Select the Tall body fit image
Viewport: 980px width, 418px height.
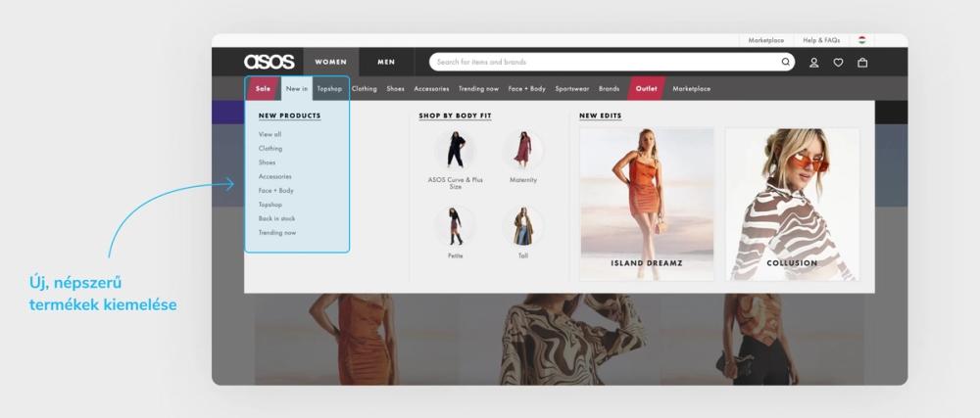523,226
